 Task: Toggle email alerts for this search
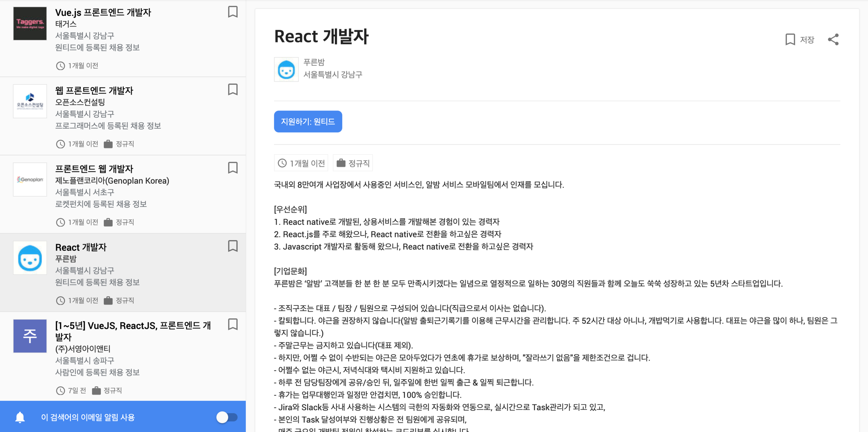(x=227, y=417)
